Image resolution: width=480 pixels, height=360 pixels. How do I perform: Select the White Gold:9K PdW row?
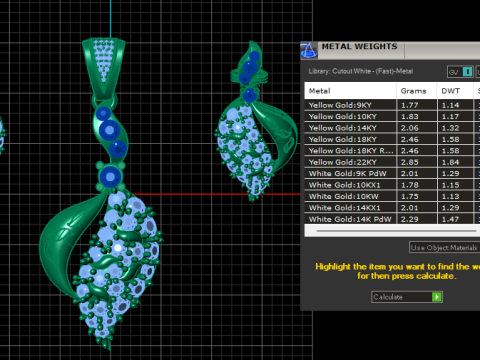pyautogui.click(x=392, y=173)
